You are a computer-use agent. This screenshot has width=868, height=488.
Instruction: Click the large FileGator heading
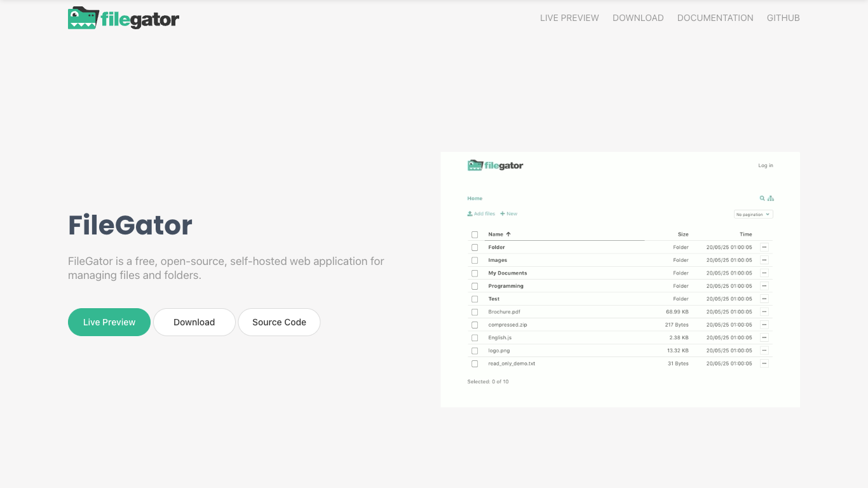[x=130, y=225]
